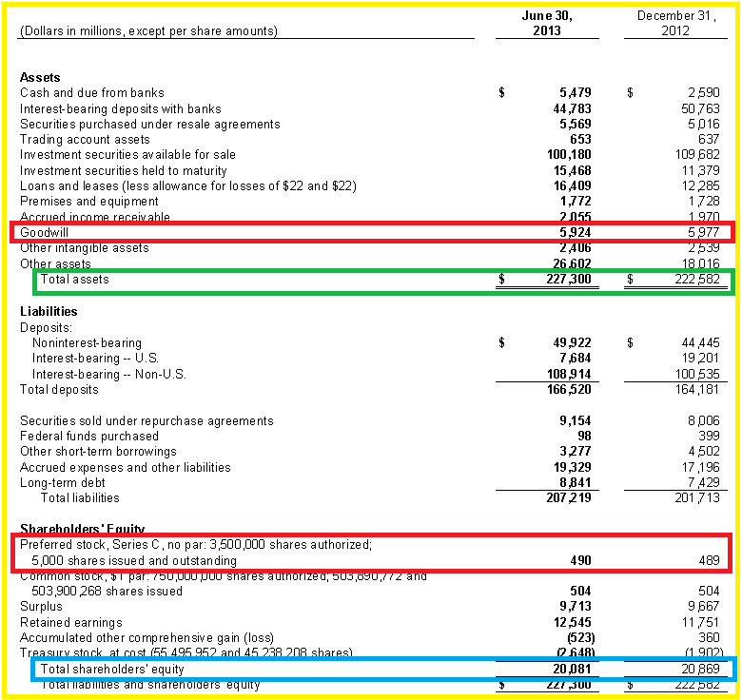This screenshot has width=742, height=700.
Task: Select the 20,081 shareholders' equity value
Action: click(x=572, y=669)
